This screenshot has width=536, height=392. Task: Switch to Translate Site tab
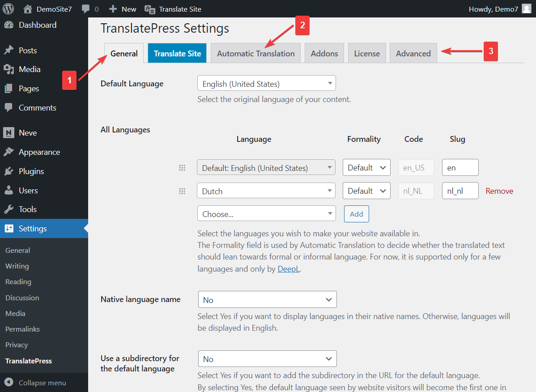[x=177, y=53]
